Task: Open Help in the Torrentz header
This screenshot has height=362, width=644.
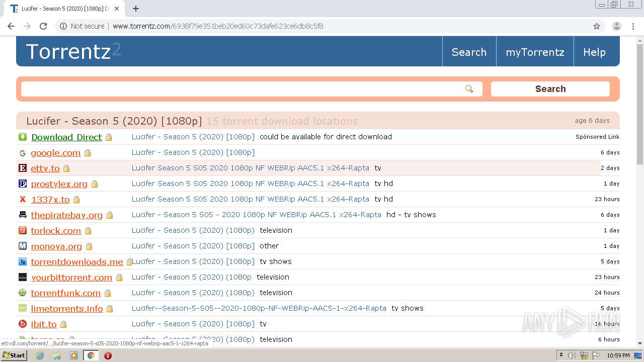Action: [594, 52]
